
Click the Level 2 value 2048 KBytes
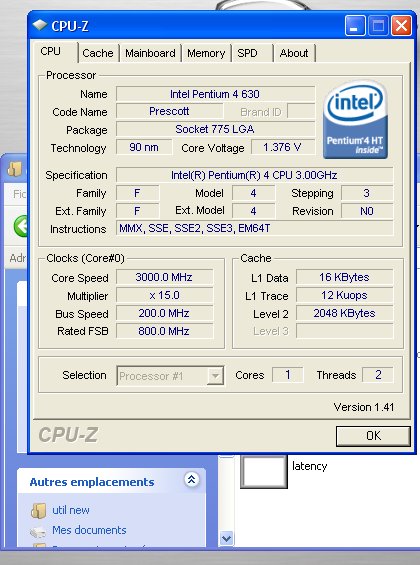345,313
